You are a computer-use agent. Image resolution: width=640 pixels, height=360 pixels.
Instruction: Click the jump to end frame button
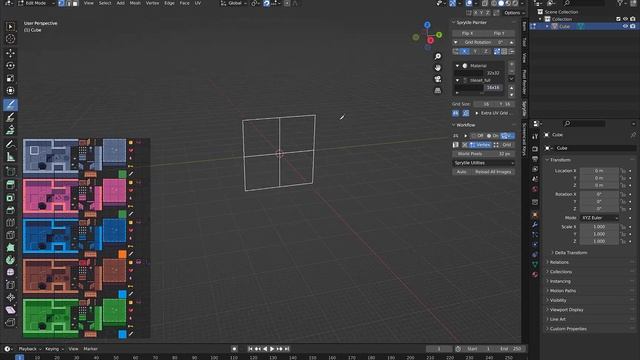(x=287, y=349)
